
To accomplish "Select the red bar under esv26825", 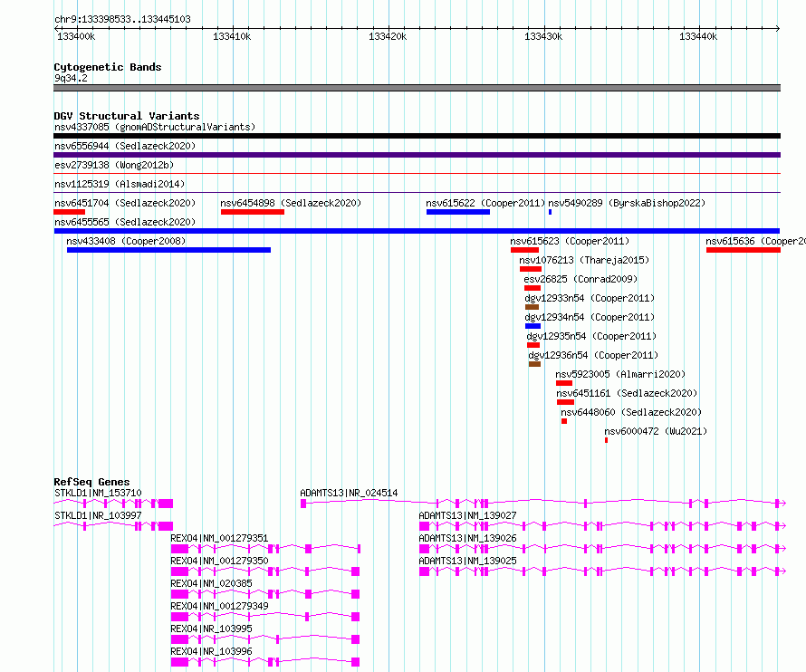I will coord(533,288).
